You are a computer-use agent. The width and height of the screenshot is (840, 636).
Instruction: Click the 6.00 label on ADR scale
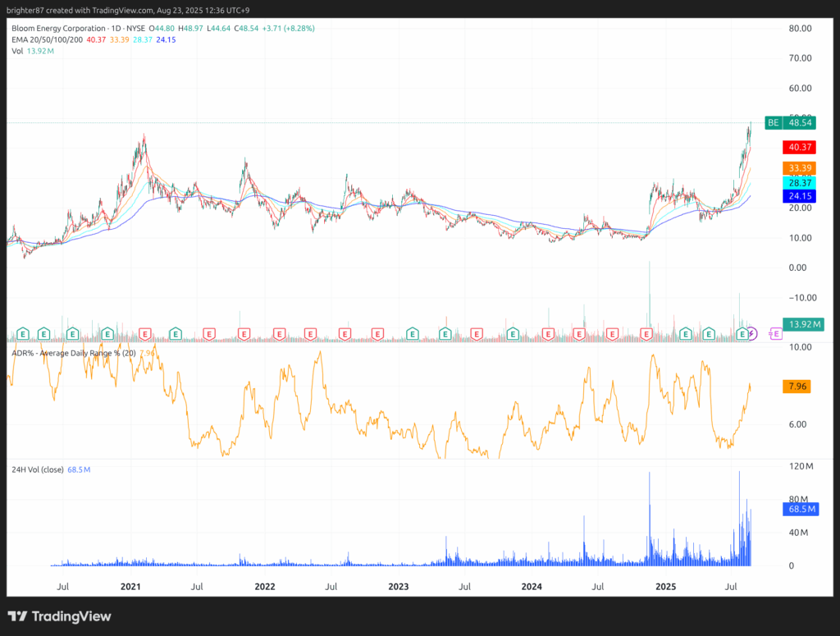tap(797, 424)
